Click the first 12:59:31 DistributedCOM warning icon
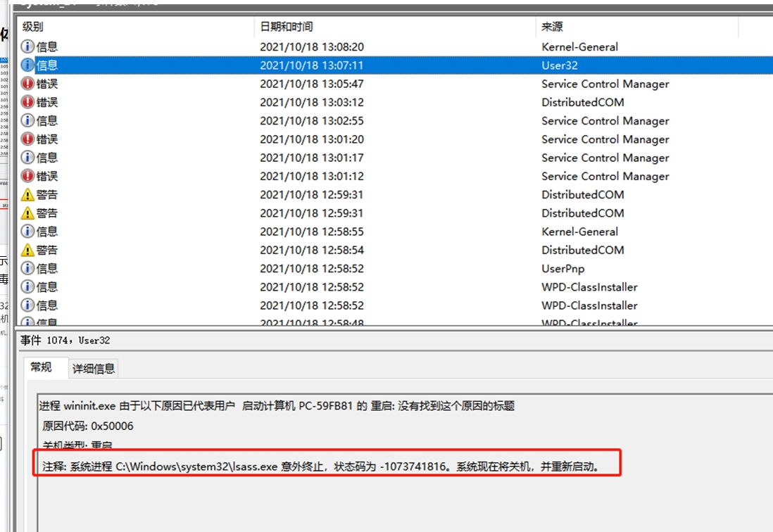Screen dimensions: 773x532 (x=27, y=195)
